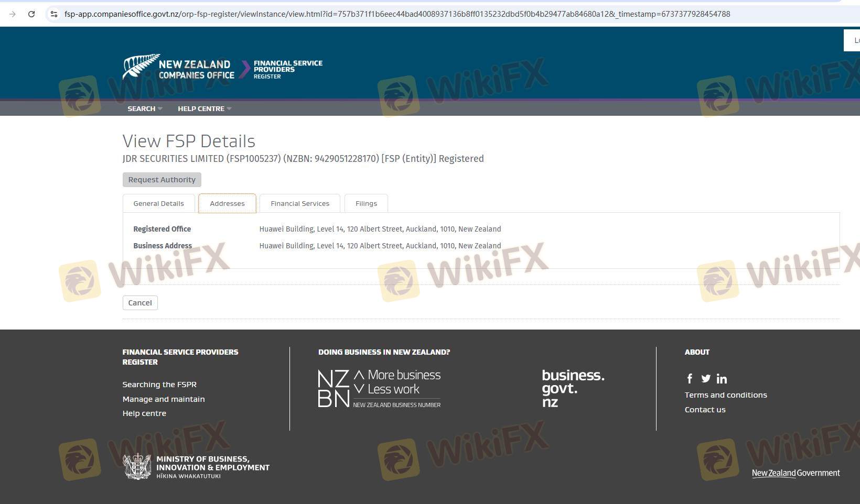Switch to the General Details tab

(158, 203)
